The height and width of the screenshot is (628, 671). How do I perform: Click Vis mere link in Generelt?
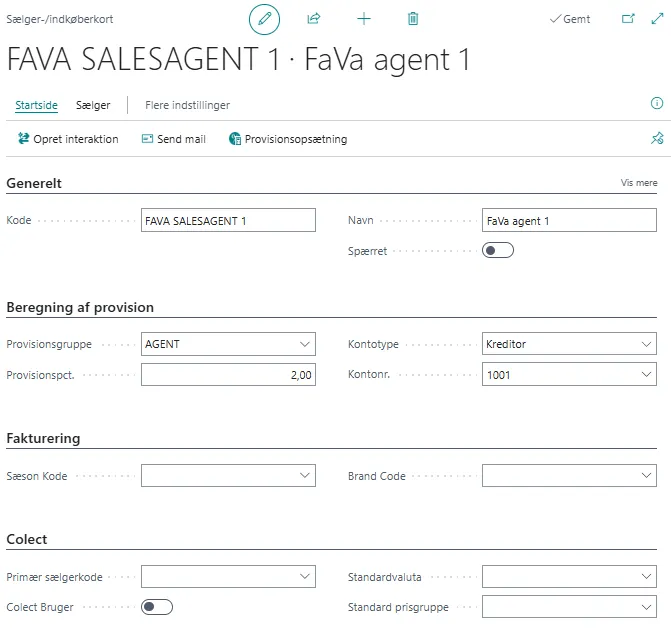639,183
